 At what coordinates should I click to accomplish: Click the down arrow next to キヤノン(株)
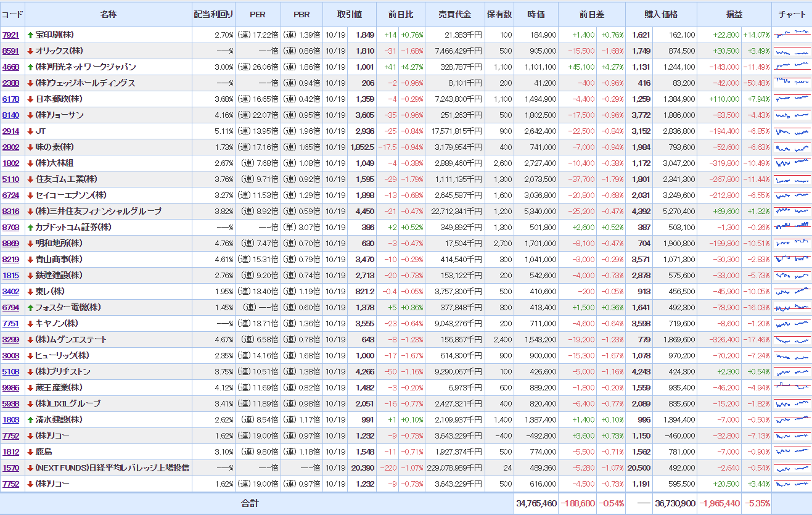[30, 324]
